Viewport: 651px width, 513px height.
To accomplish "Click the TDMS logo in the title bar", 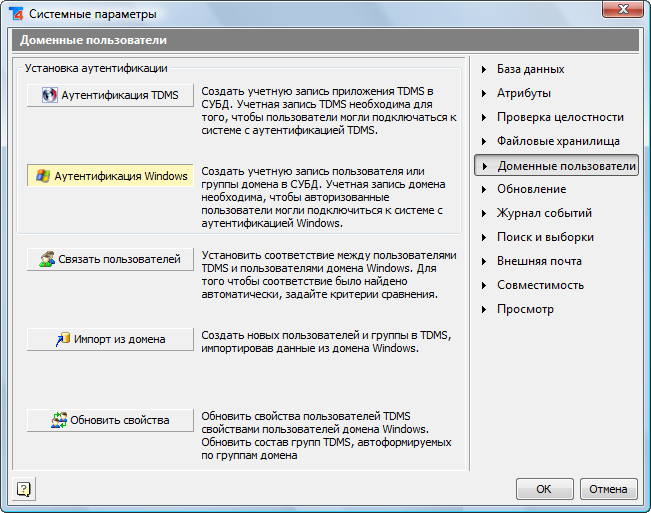I will (17, 14).
